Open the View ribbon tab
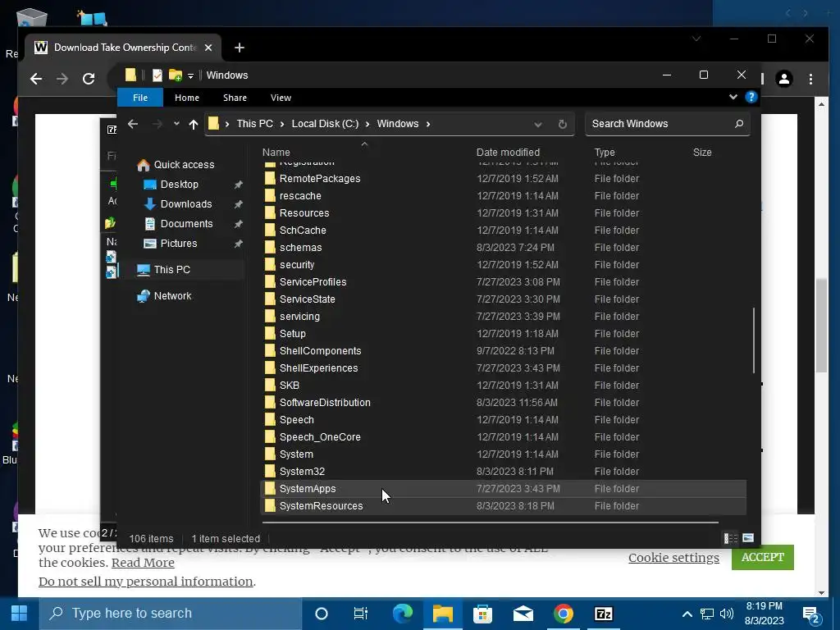Viewport: 840px width, 630px height. point(281,98)
